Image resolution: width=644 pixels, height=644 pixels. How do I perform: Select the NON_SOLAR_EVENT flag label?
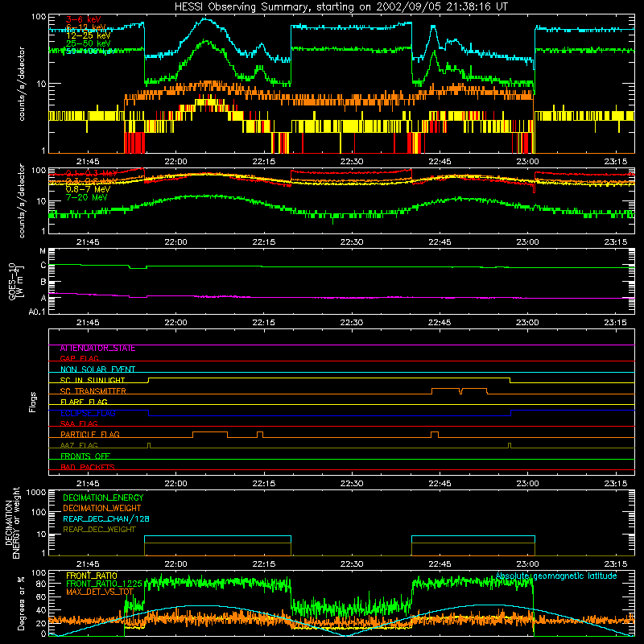coord(97,369)
